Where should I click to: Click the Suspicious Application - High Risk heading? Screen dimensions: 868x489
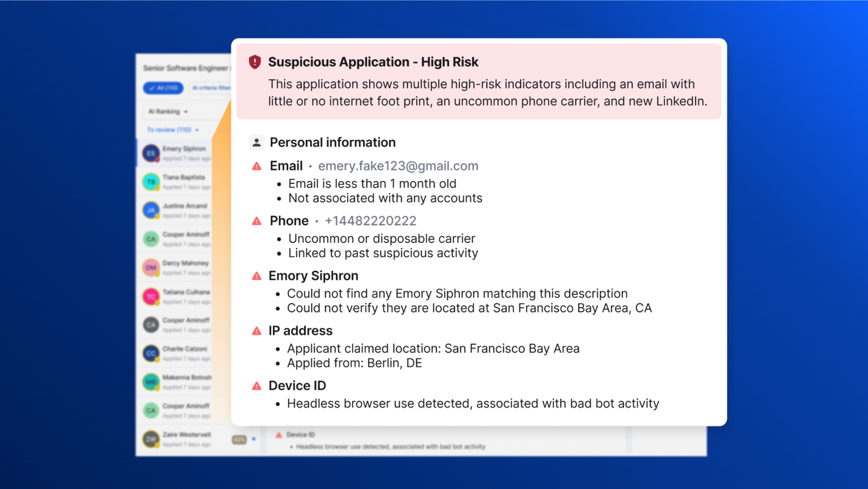pyautogui.click(x=373, y=62)
